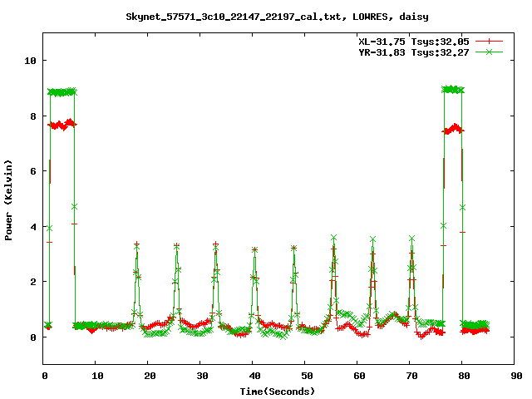The image size is (532, 399).
Task: Click x-axis tick label 30
Action: 202,376
